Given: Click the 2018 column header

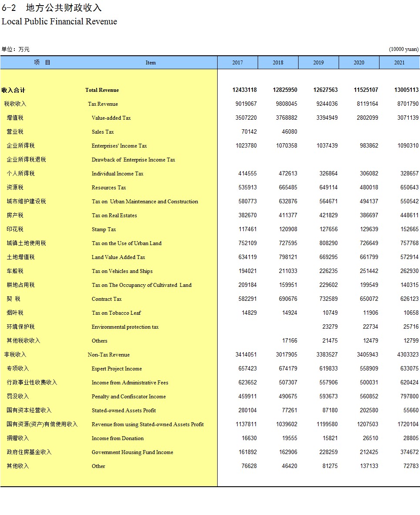Looking at the screenshot, I should click(x=278, y=62).
